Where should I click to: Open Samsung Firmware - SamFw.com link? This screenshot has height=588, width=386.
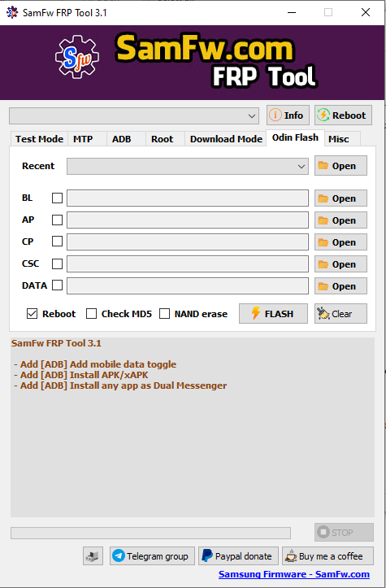(x=294, y=574)
